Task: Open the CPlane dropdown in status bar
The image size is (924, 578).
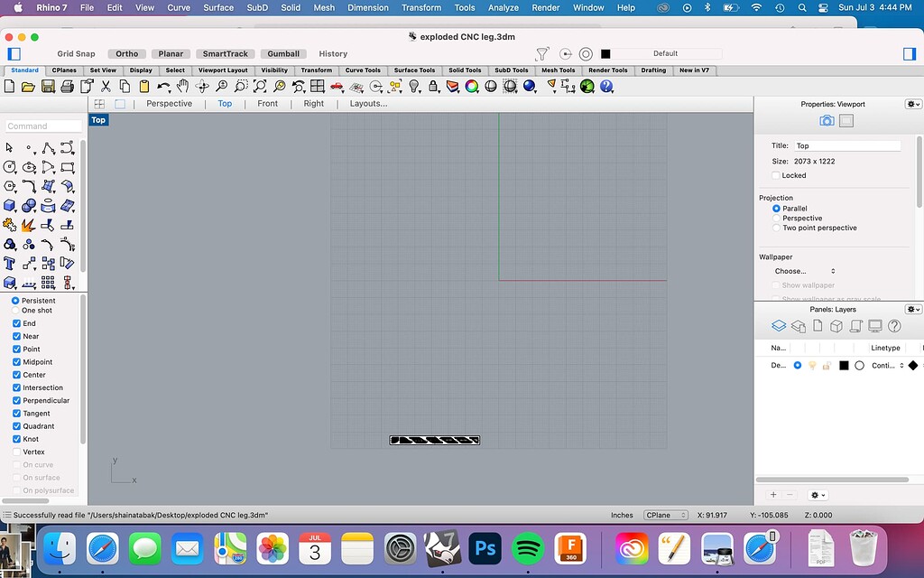Action: tap(666, 515)
